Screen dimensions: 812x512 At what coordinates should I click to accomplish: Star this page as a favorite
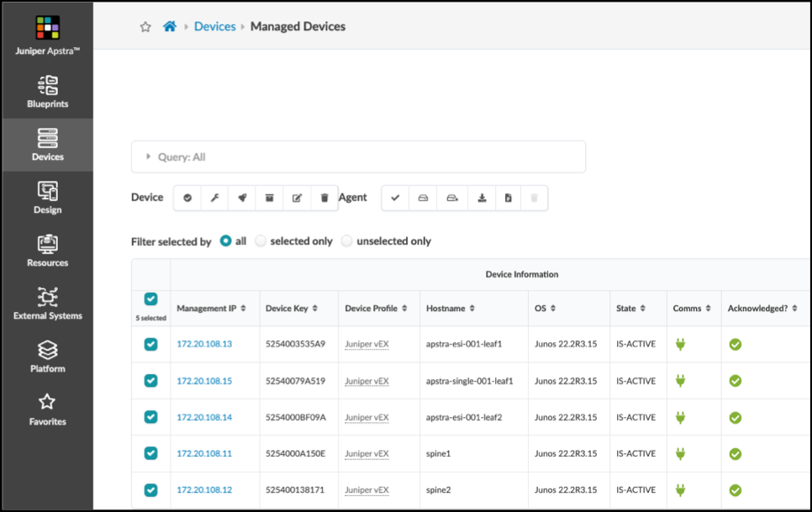tap(145, 27)
